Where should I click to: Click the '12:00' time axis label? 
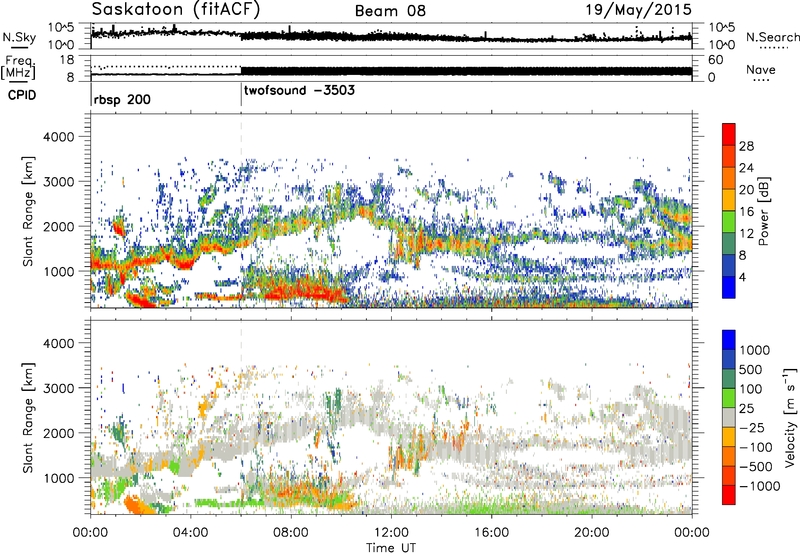point(391,533)
